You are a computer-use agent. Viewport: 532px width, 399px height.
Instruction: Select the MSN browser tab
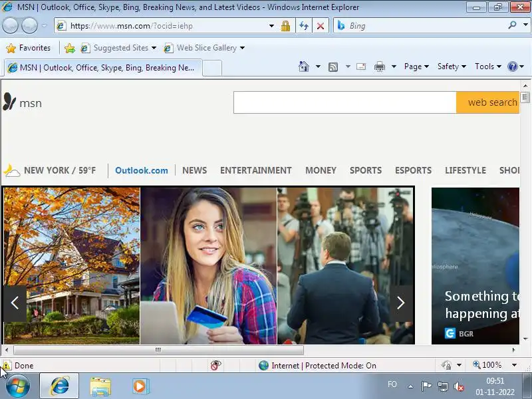point(104,68)
